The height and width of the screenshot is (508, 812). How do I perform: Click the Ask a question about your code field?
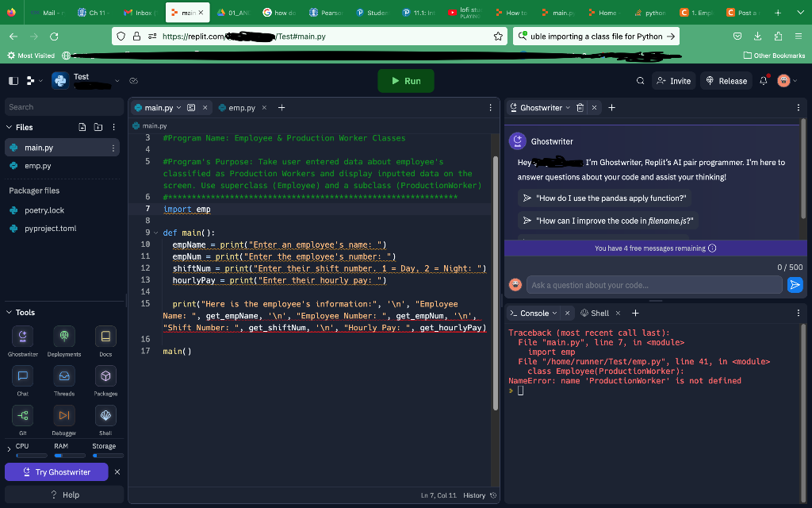[x=650, y=285]
